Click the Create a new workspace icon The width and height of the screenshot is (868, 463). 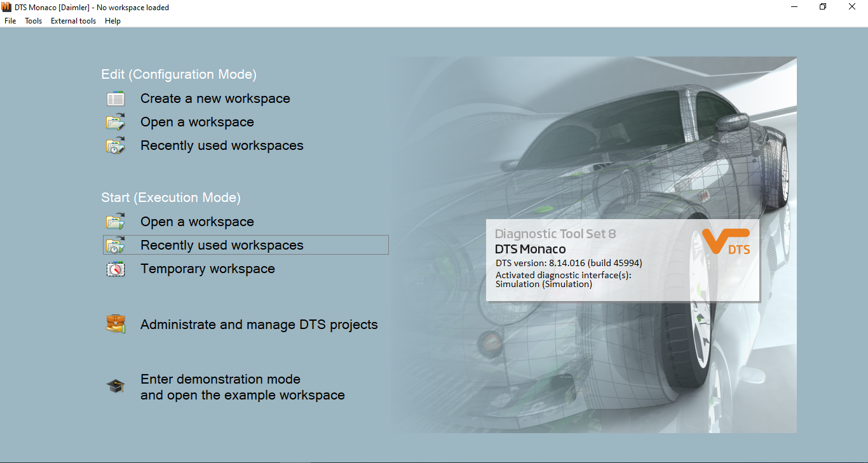(116, 99)
